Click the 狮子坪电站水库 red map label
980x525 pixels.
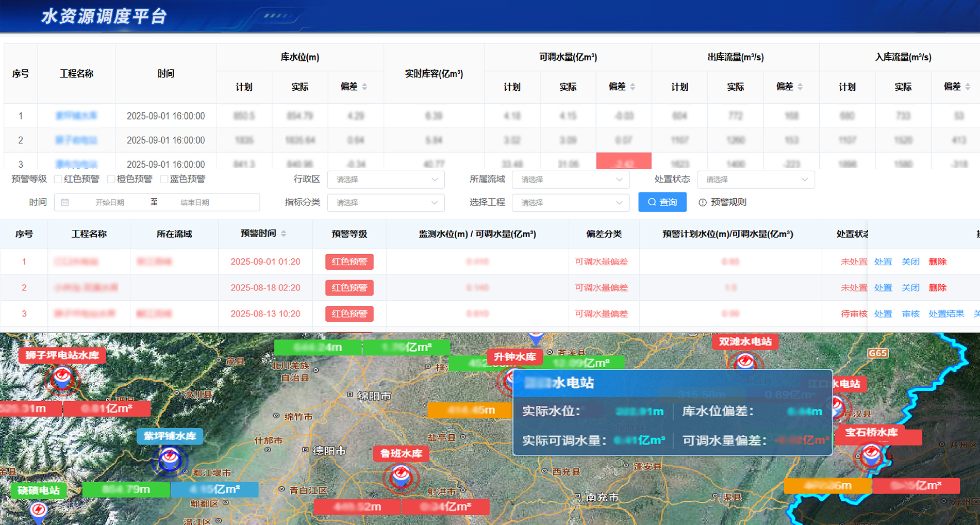pos(62,355)
